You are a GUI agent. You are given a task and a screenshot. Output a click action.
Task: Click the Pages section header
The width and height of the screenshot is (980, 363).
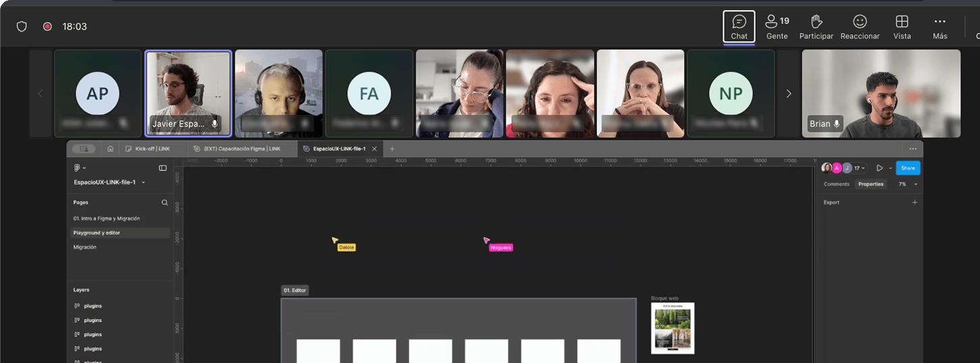pos(81,202)
